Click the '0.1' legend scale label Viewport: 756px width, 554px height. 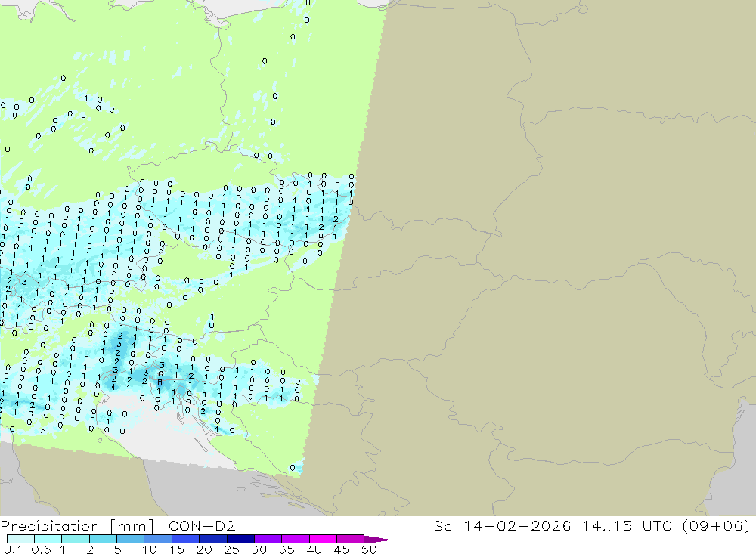13,549
